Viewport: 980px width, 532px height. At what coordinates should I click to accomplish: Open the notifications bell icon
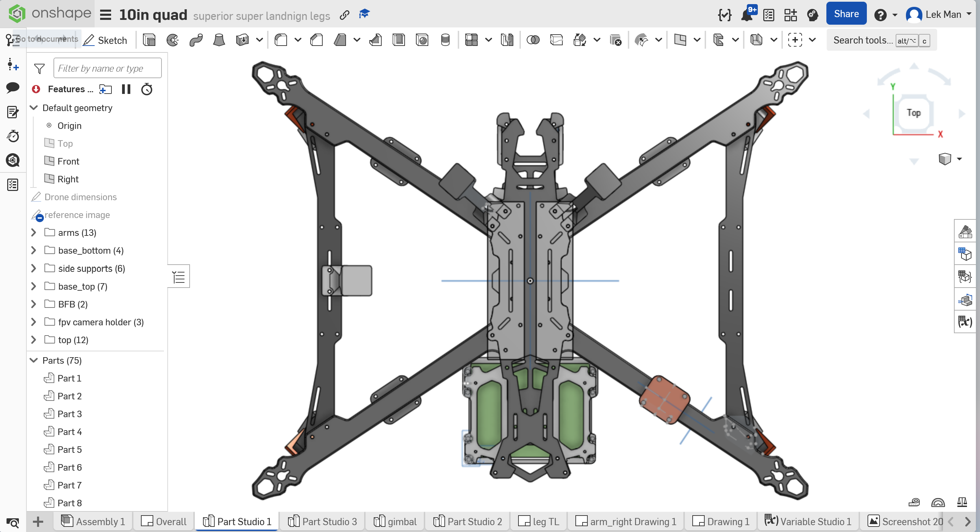tap(748, 15)
